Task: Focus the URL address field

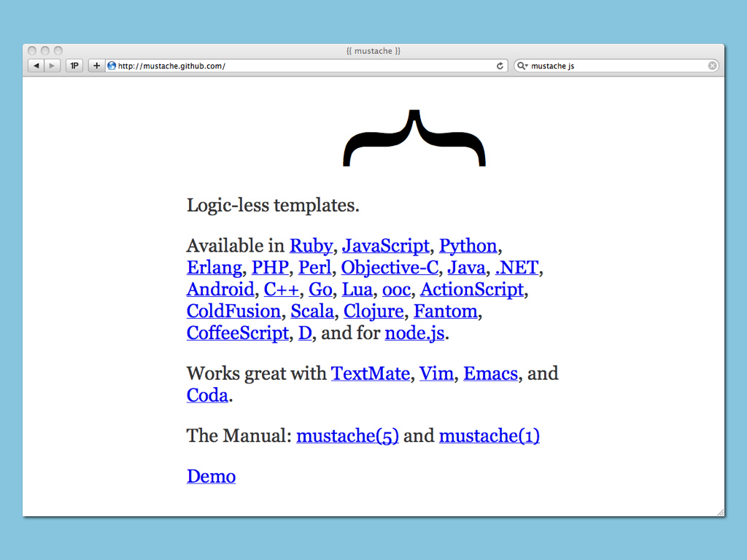Action: click(305, 66)
